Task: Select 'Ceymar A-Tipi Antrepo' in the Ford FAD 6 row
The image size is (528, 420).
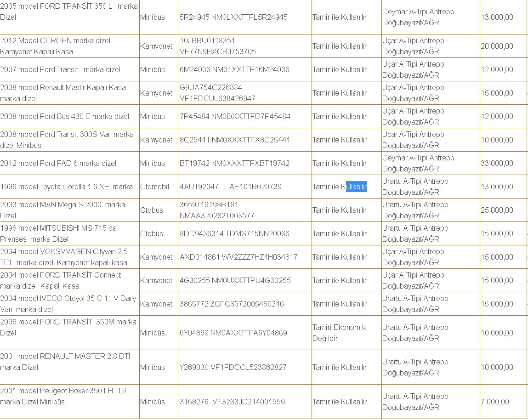Action: pos(418,158)
